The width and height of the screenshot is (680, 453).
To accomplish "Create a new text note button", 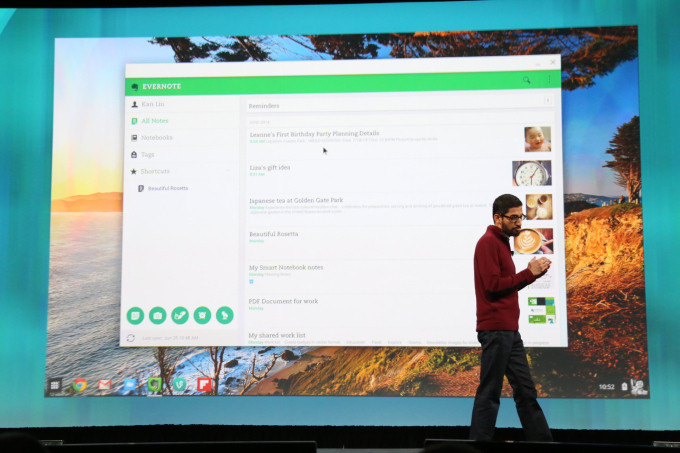I will [135, 315].
